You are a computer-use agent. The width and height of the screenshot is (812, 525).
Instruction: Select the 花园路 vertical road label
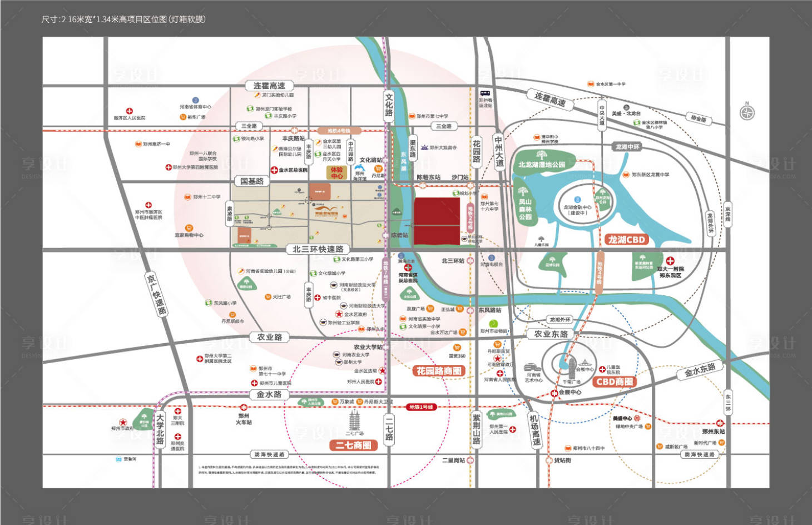tap(476, 151)
